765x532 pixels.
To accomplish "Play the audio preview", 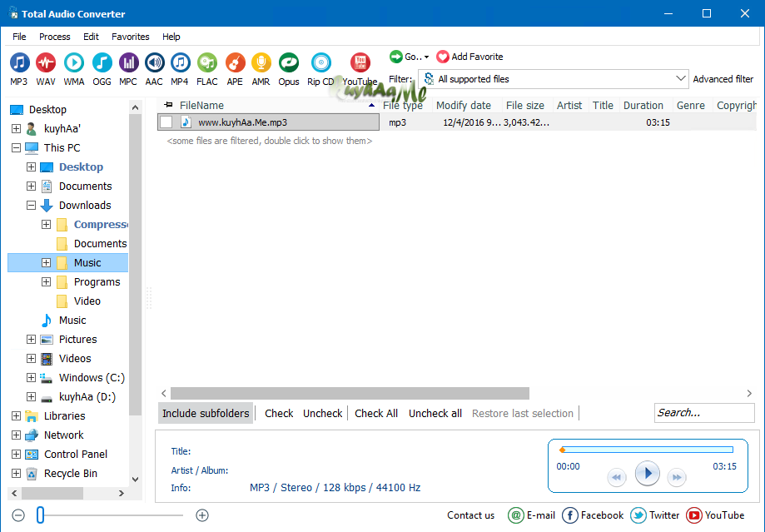I will coord(648,474).
